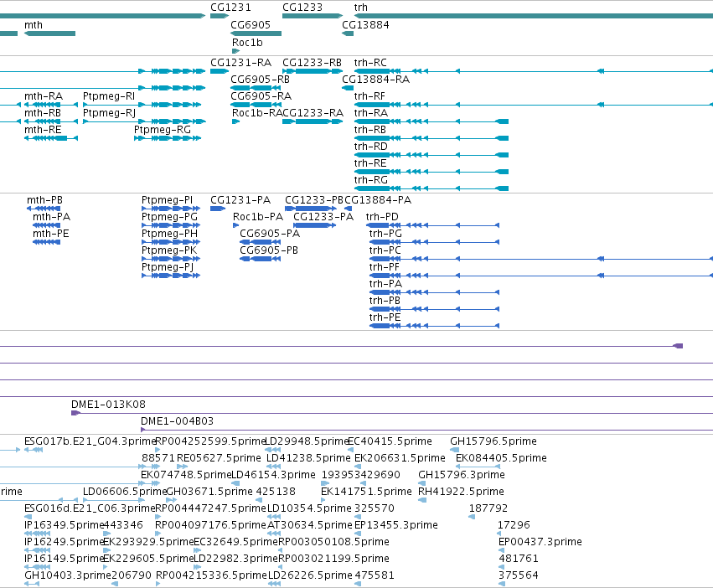This screenshot has width=713, height=588.
Task: Select protein trh-PE
Action: coord(434,326)
